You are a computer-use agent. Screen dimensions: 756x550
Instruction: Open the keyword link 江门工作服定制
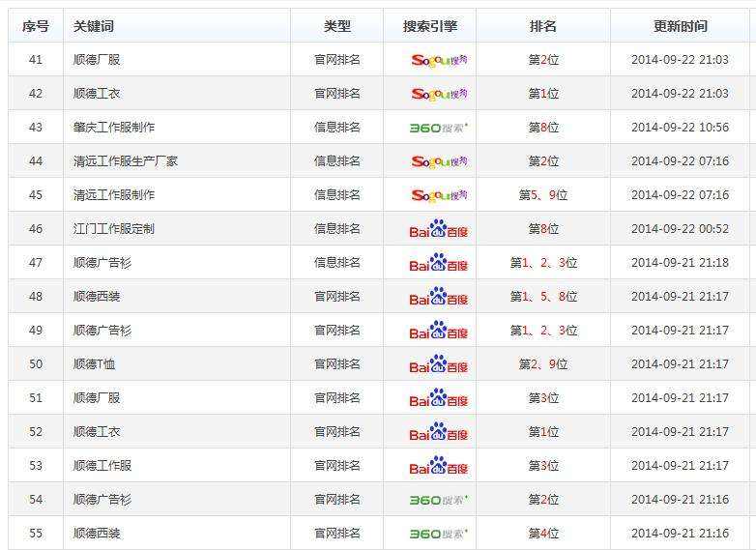114,229
